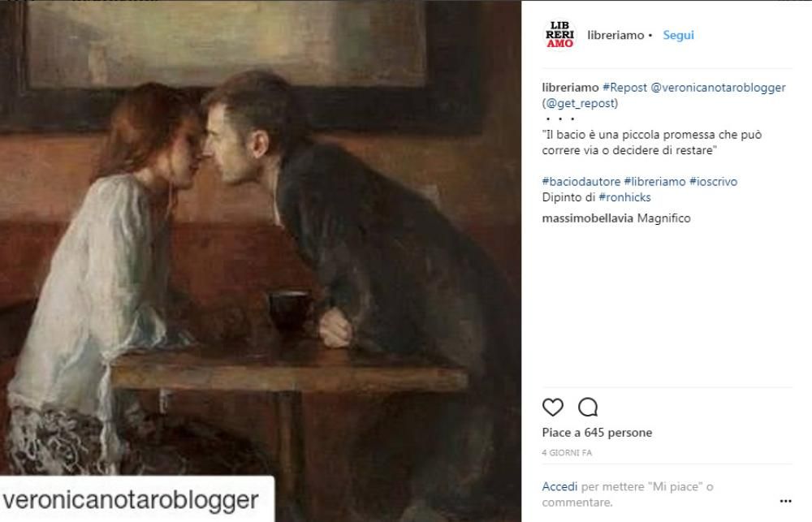View the 645 people who liked
Screen dimensions: 812x522
point(597,433)
